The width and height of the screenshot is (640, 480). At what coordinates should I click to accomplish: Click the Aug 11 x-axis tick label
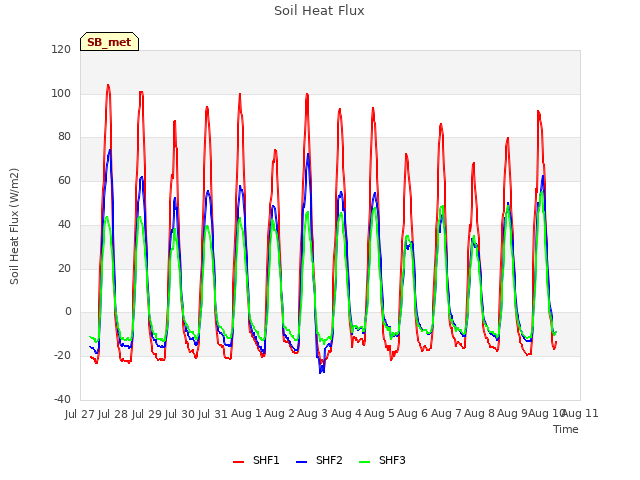581,413
